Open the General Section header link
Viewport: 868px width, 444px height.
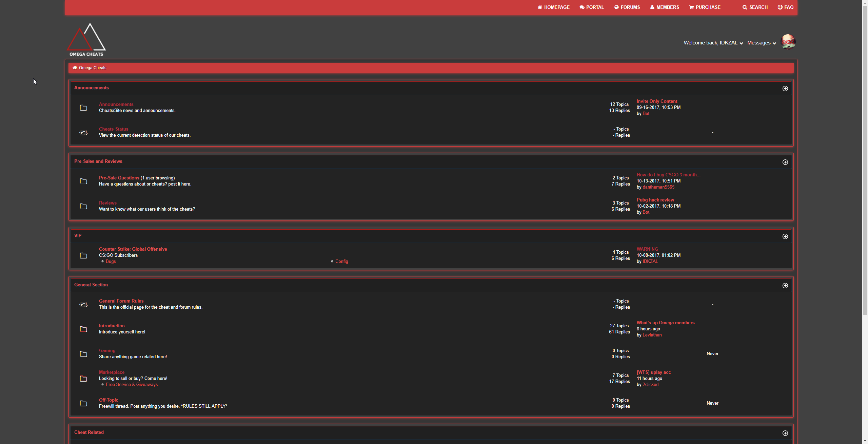(x=91, y=285)
